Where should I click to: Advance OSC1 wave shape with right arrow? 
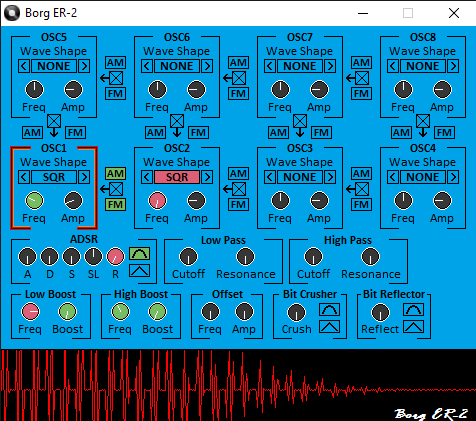coord(84,177)
